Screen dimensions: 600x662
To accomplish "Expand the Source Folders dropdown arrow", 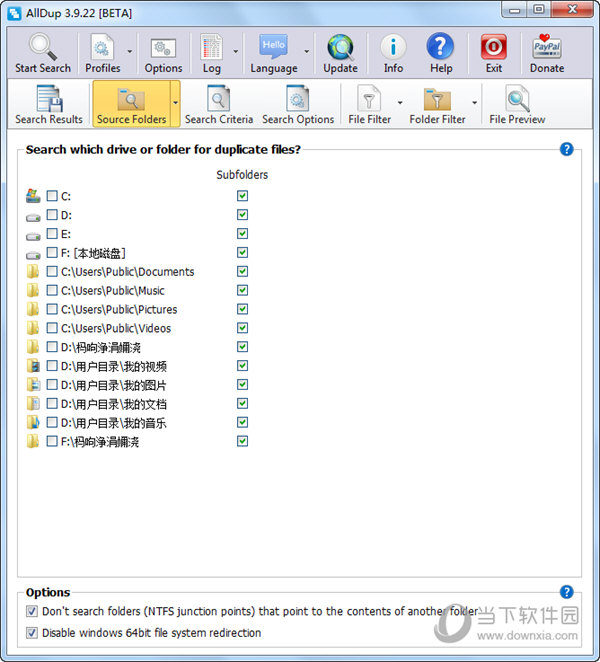I will 175,103.
